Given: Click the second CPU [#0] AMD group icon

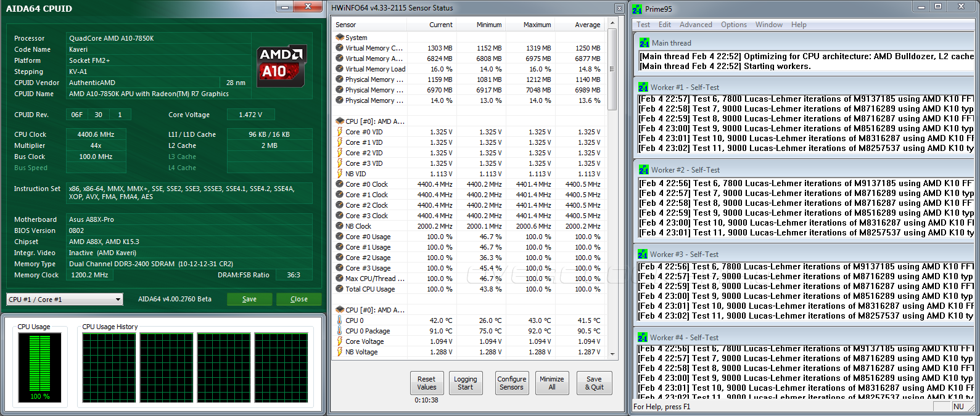Looking at the screenshot, I should click(x=339, y=310).
